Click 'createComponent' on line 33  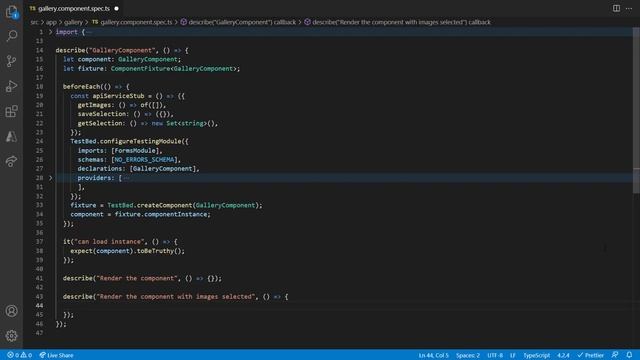[164, 205]
